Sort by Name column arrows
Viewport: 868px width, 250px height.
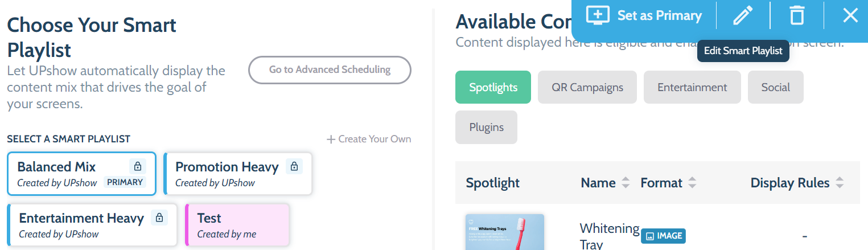626,183
